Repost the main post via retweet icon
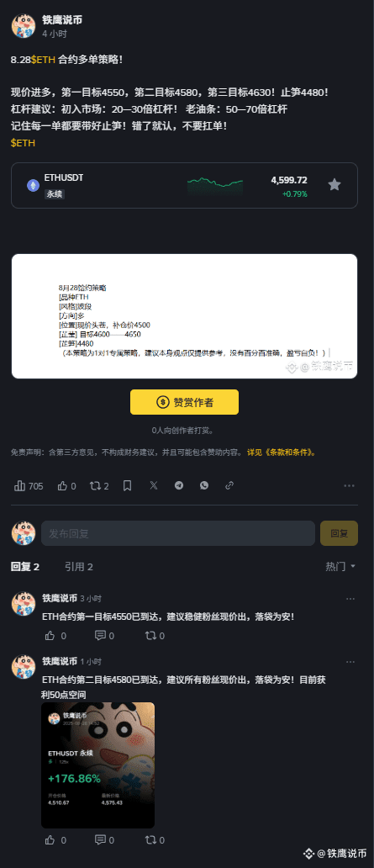This screenshot has height=868, width=374. (99, 486)
